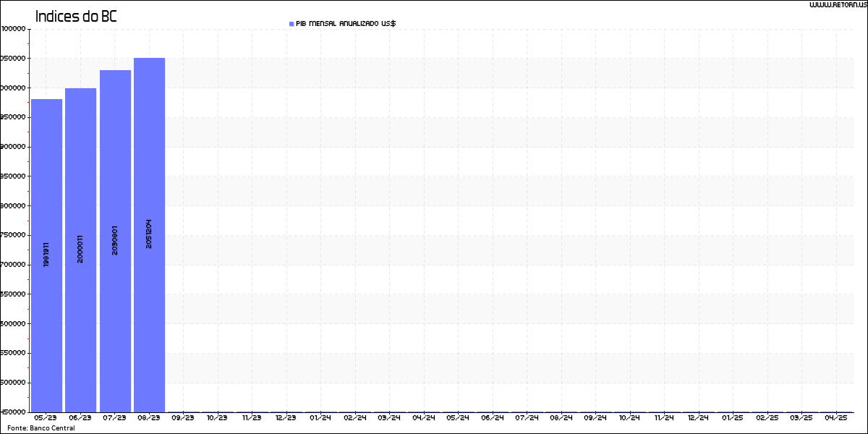Select the 08/23 bar showing 2051204
The image size is (868, 434).
(x=149, y=235)
